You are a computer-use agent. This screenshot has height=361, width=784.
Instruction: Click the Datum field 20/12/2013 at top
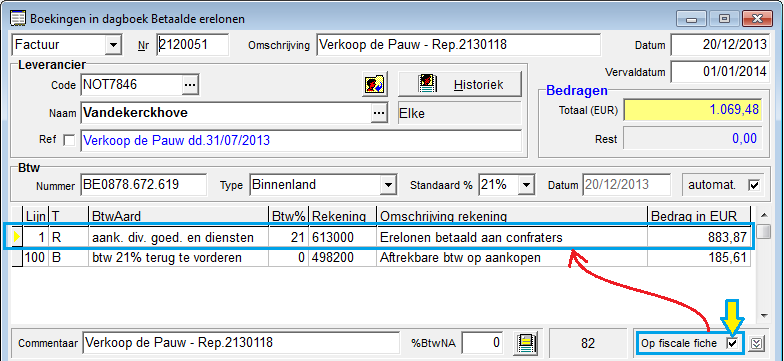pyautogui.click(x=719, y=44)
